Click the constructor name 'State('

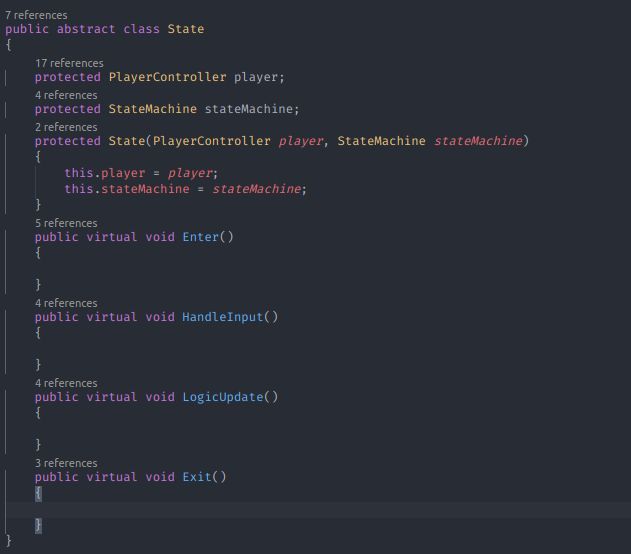click(130, 141)
